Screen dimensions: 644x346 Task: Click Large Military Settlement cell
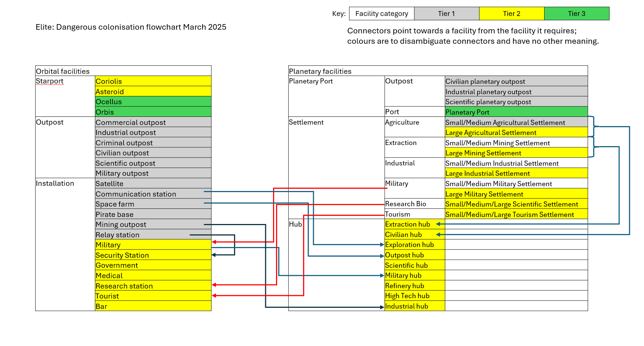point(516,194)
